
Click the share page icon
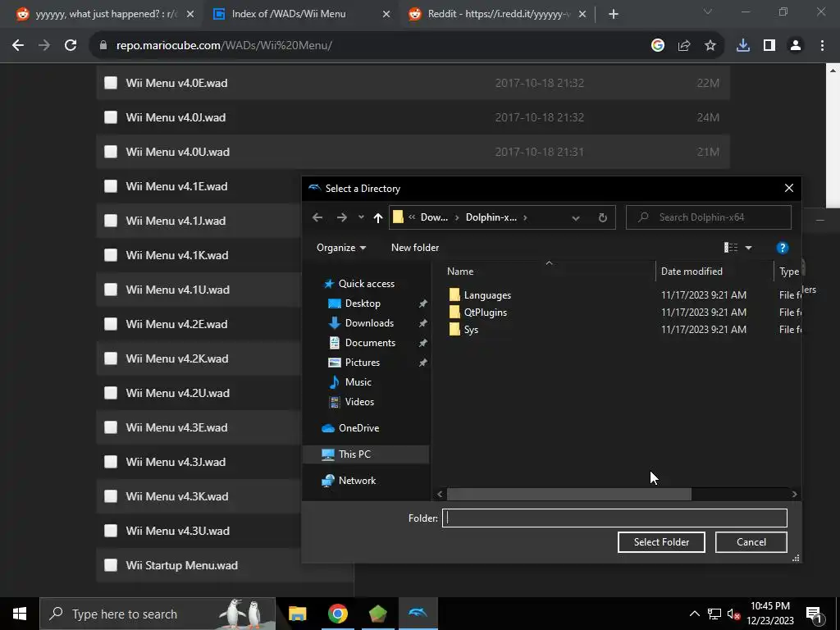684,46
